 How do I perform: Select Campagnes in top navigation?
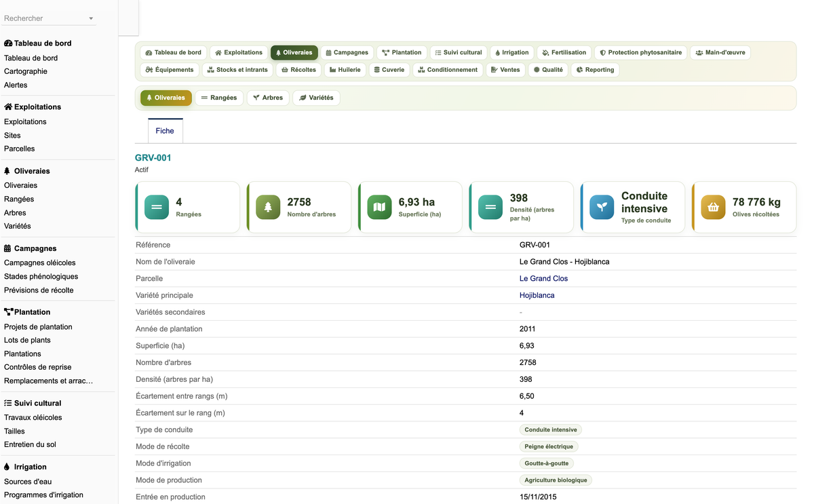pos(347,52)
